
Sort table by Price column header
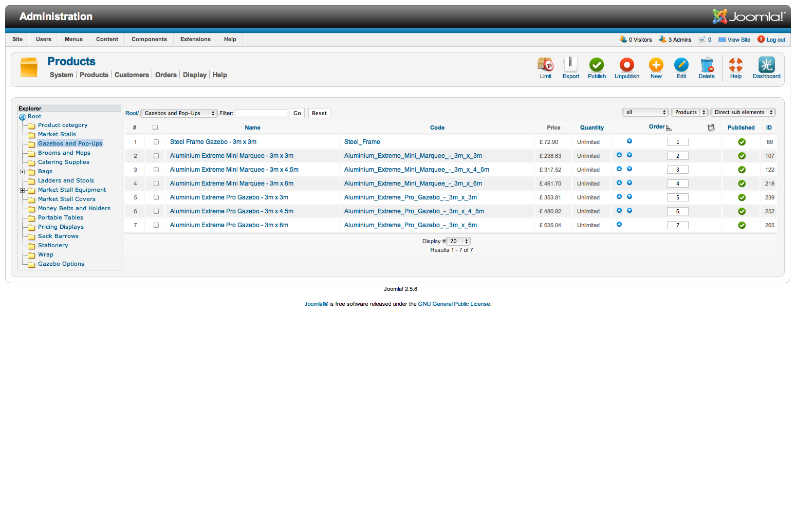point(553,127)
